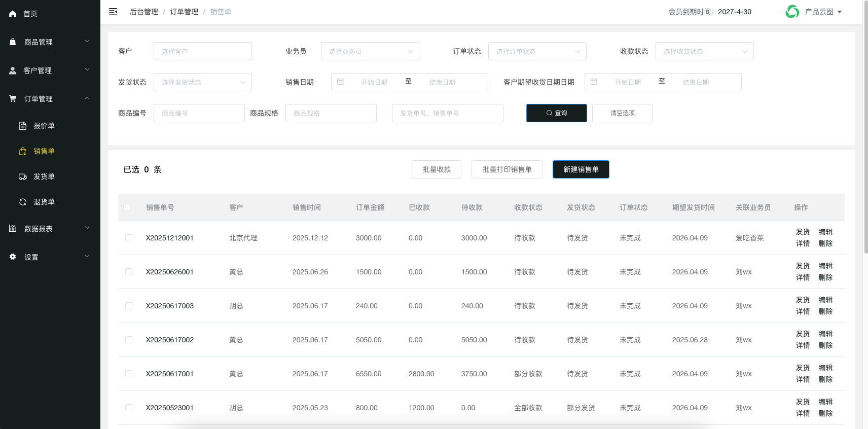Click the 报价单 document icon
The image size is (868, 429).
point(23,126)
